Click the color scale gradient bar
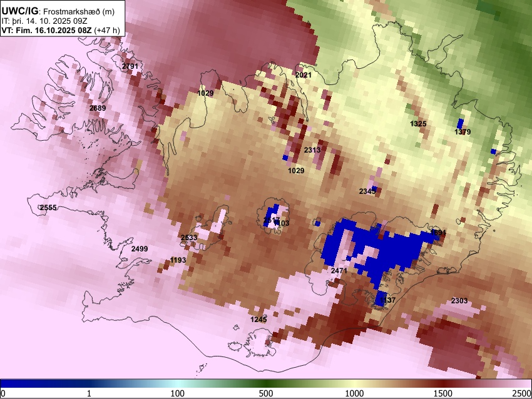The width and height of the screenshot is (532, 399). pyautogui.click(x=266, y=383)
